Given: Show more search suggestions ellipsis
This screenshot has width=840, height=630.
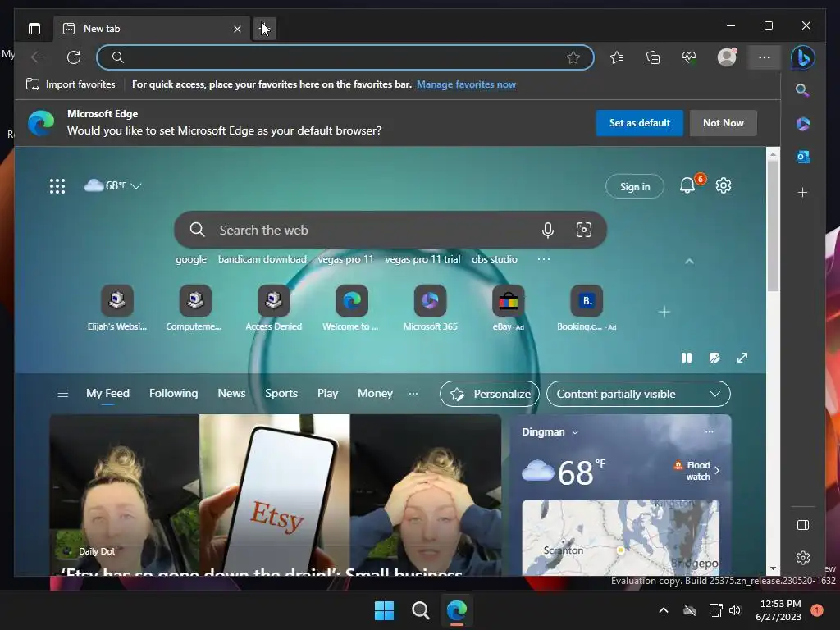Looking at the screenshot, I should [x=544, y=259].
